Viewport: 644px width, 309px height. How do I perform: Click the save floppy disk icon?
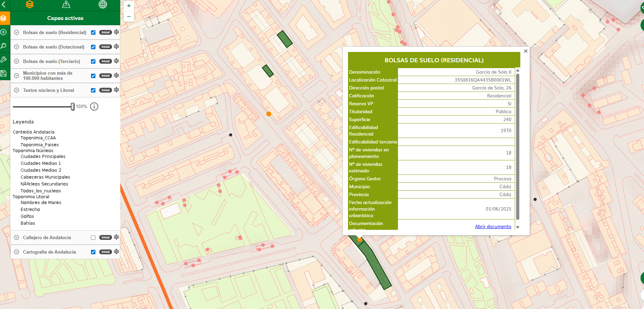[x=3, y=73]
